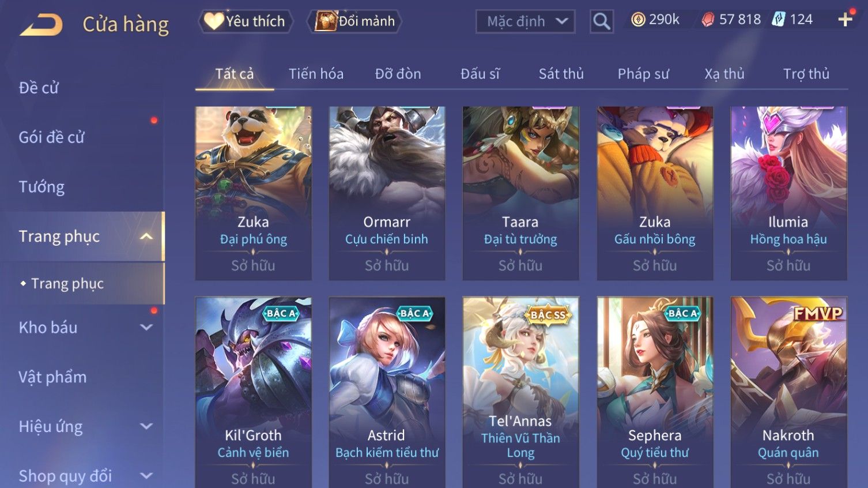Expand the Shop quy đổi section
The height and width of the screenshot is (488, 868).
tap(146, 476)
